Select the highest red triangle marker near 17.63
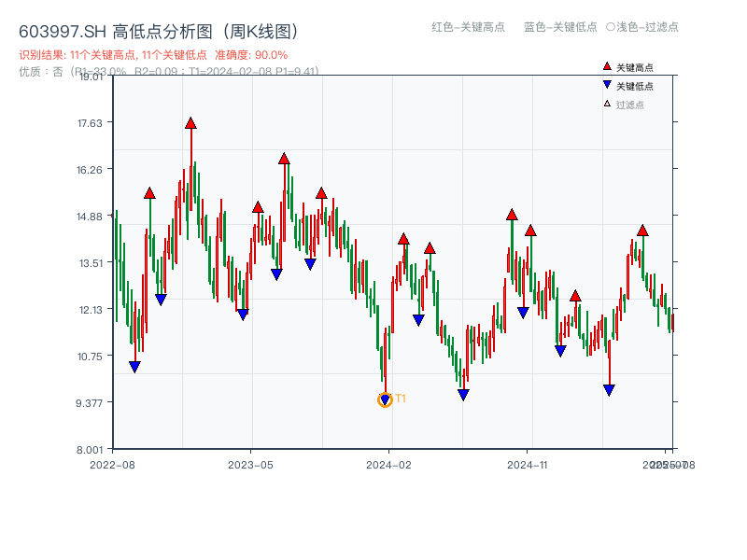The image size is (747, 560). tap(191, 122)
